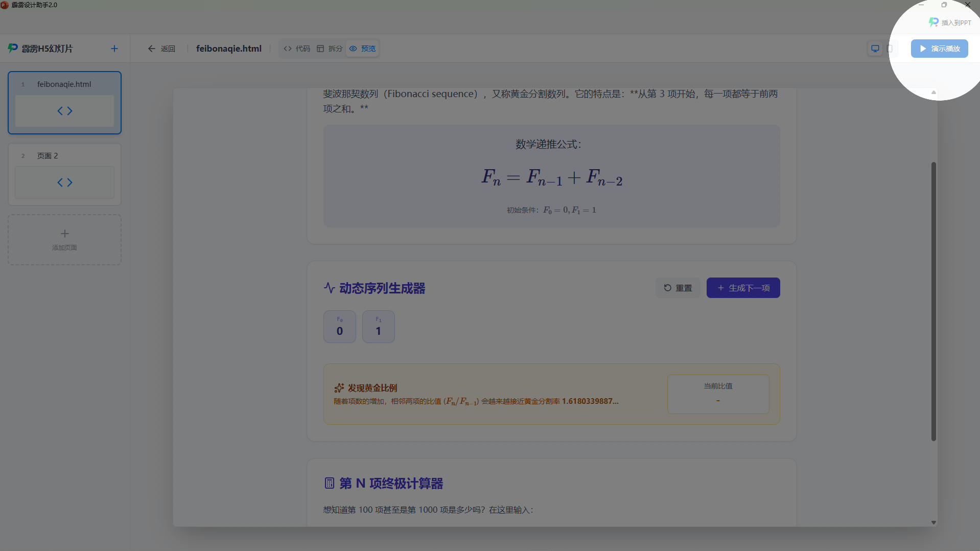Screen dimensions: 980x551
Task: Click the F₀ value 0 tile
Action: point(340,327)
